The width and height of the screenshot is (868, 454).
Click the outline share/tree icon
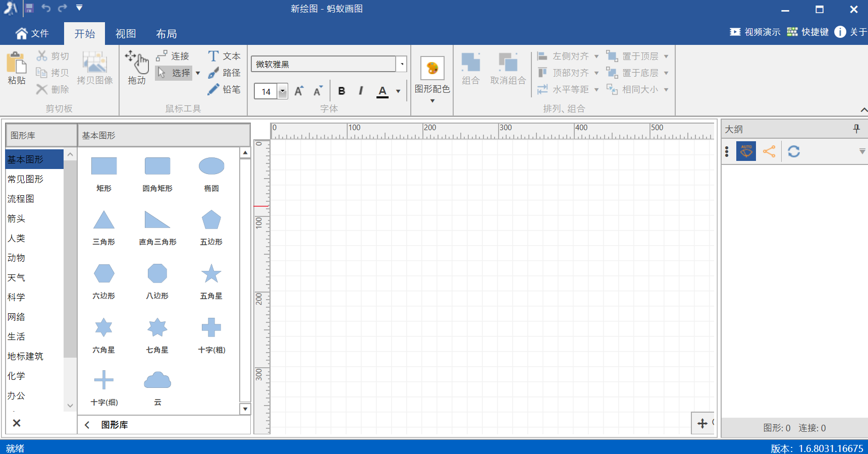(x=769, y=151)
